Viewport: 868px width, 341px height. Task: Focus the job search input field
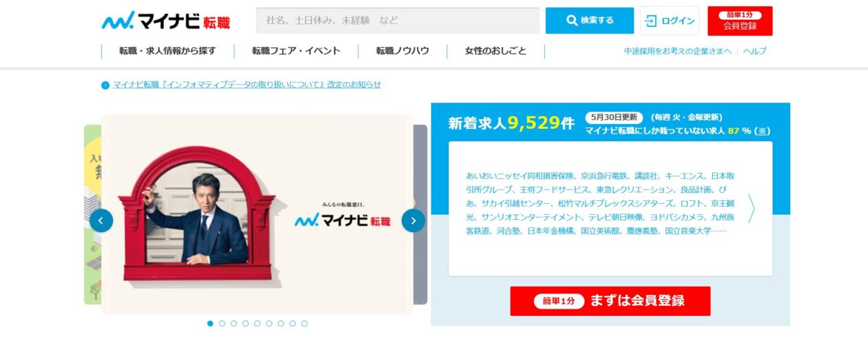click(398, 21)
